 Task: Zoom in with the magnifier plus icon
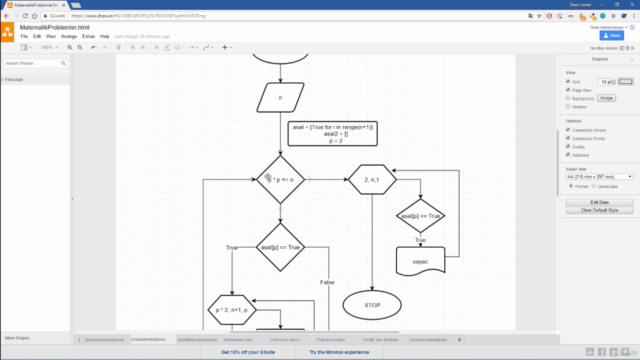tap(70, 47)
